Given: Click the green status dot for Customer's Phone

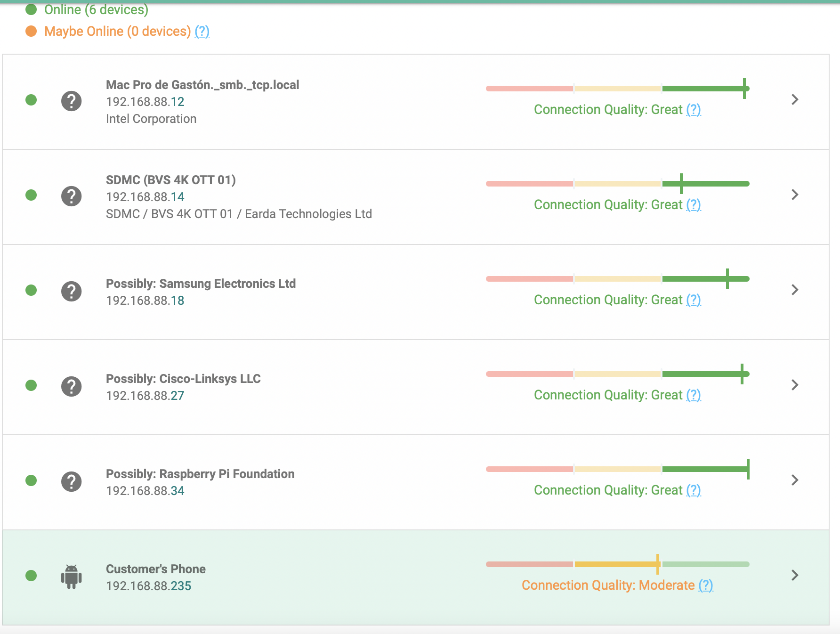Looking at the screenshot, I should tap(31, 576).
